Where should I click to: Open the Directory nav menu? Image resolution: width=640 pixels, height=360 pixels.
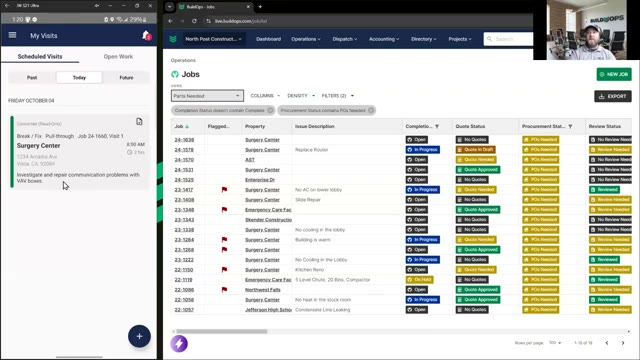tap(424, 39)
